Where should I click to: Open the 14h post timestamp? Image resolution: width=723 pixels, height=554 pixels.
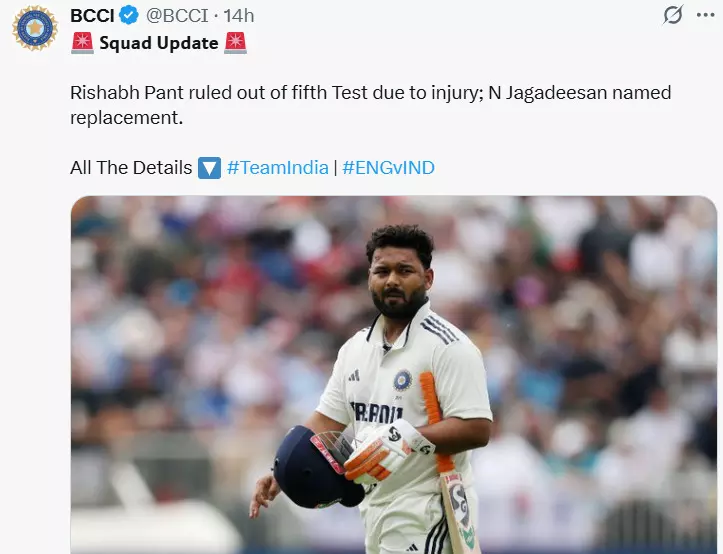click(x=239, y=16)
